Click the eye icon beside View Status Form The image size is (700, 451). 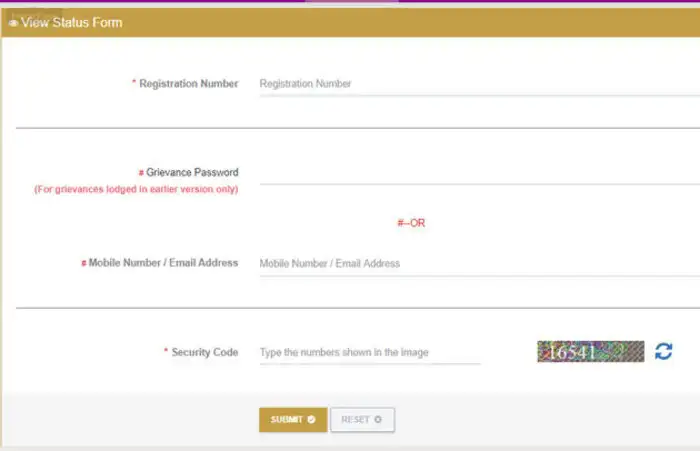point(12,22)
